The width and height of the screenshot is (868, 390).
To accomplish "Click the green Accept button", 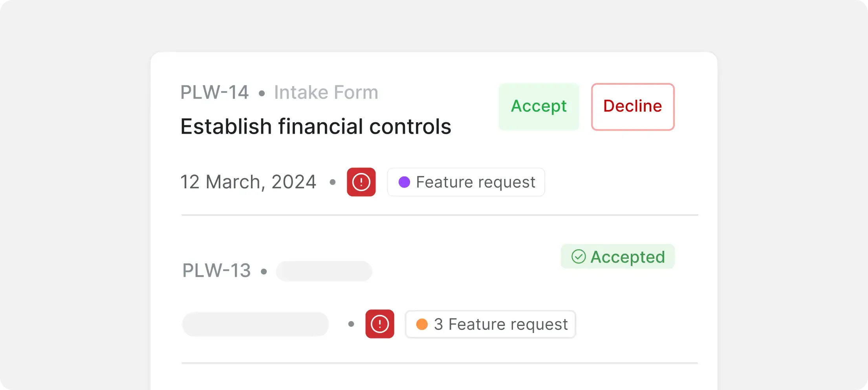I will (x=538, y=107).
